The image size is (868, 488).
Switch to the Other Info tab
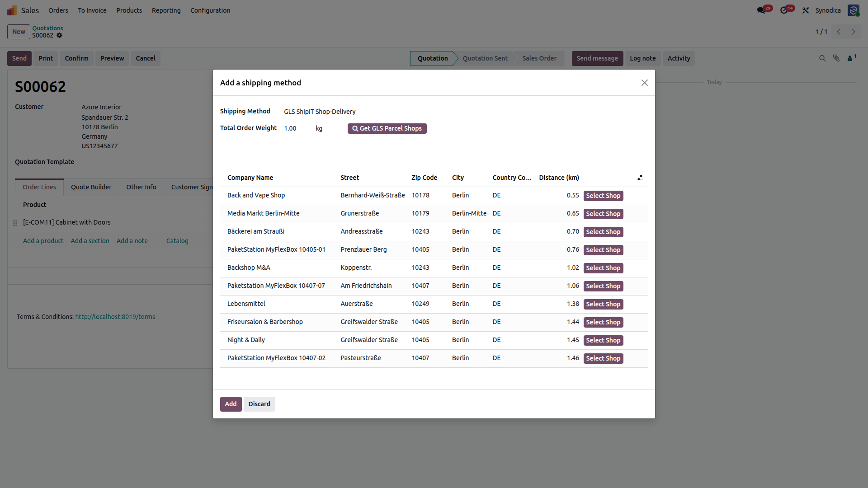coord(141,187)
